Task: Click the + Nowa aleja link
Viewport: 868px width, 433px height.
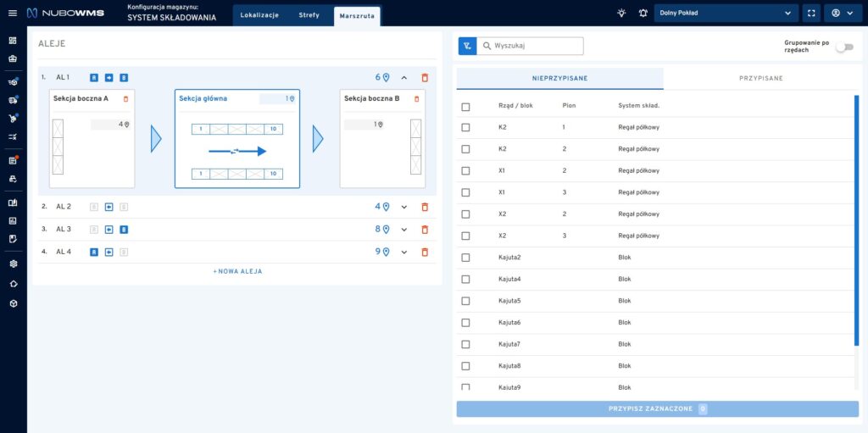Action: click(x=237, y=271)
